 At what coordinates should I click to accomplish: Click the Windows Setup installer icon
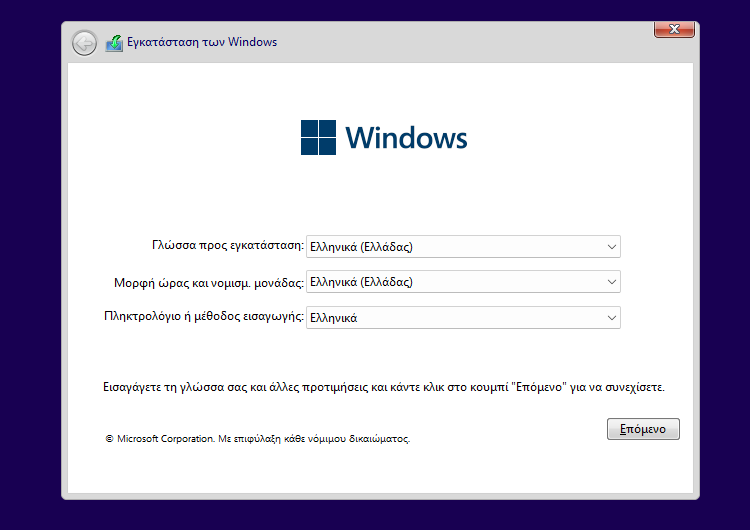click(114, 43)
